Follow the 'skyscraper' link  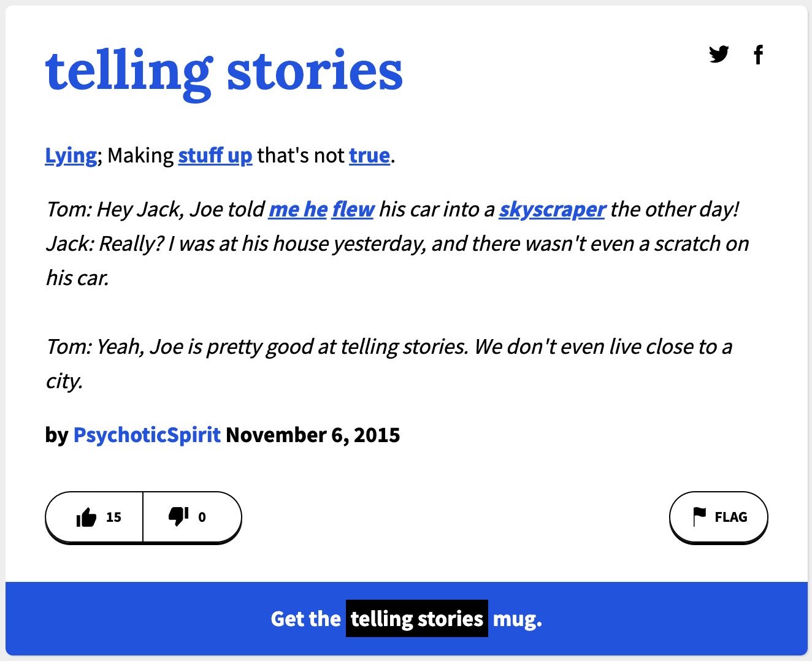(x=552, y=210)
